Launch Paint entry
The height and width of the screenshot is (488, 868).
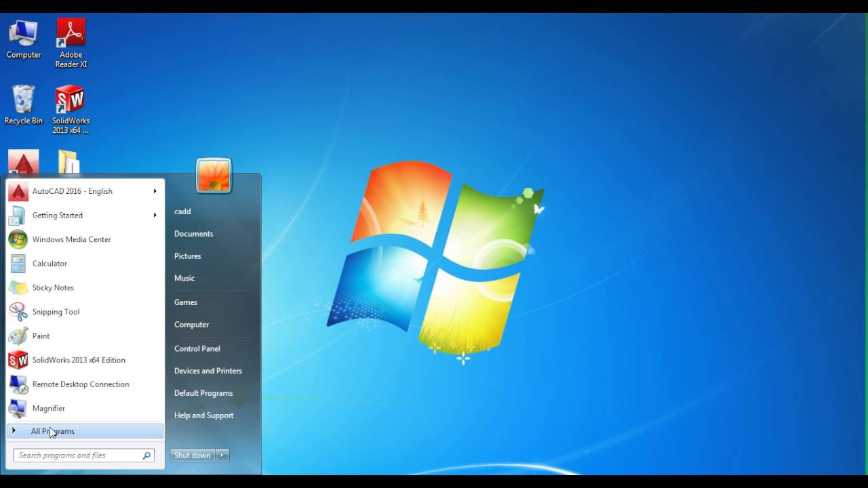pyautogui.click(x=85, y=335)
